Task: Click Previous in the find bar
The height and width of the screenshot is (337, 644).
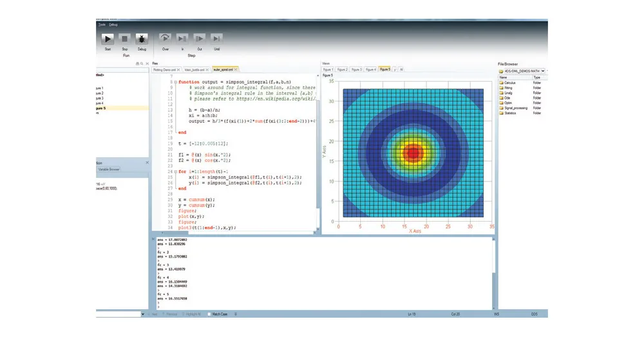Action: 170,314
